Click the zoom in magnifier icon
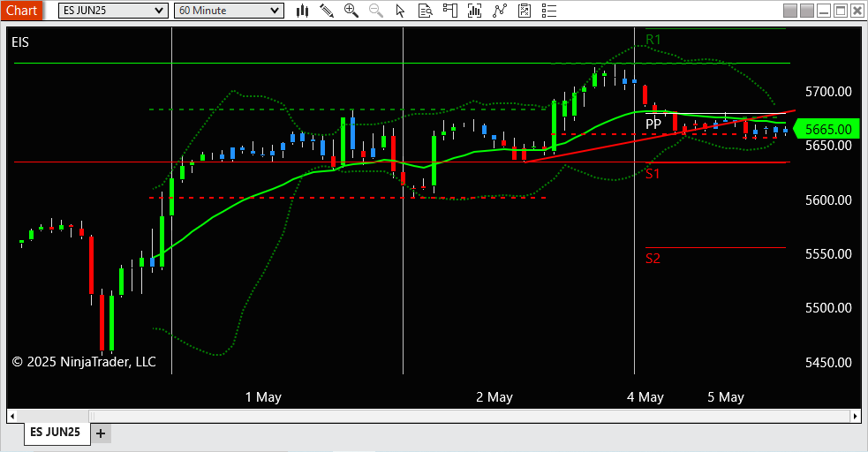The width and height of the screenshot is (868, 452). tap(351, 11)
